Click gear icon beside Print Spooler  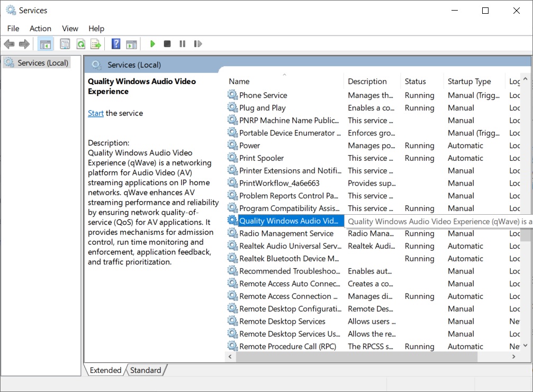232,158
